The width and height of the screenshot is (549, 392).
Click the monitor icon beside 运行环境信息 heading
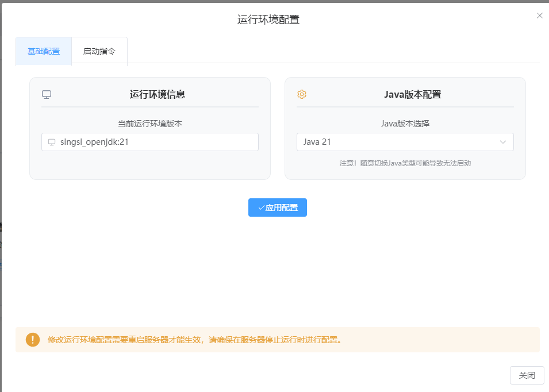[47, 94]
